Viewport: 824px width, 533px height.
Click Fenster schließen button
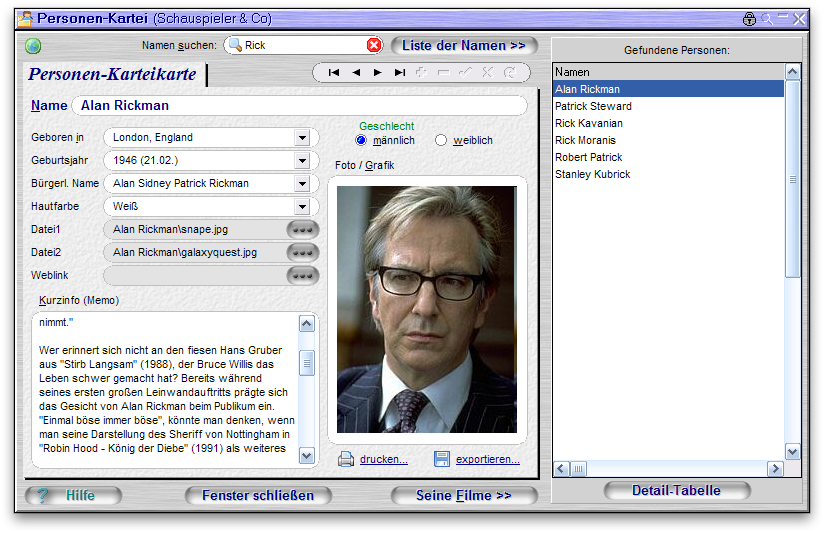pos(258,496)
